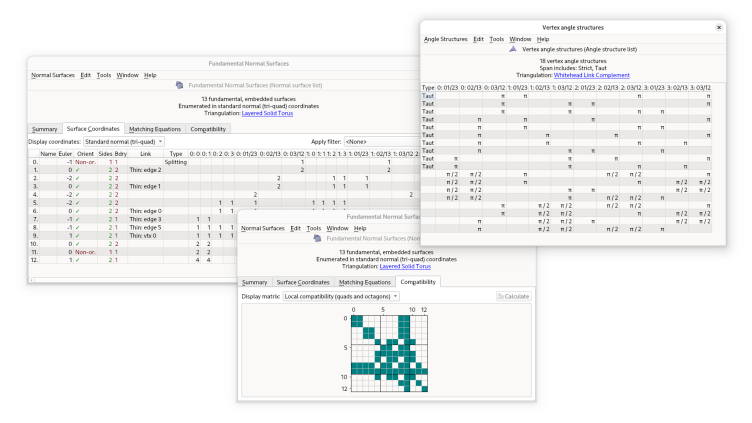
Task: Expand Display matrix Local compatibility dropdown
Action: tap(341, 296)
